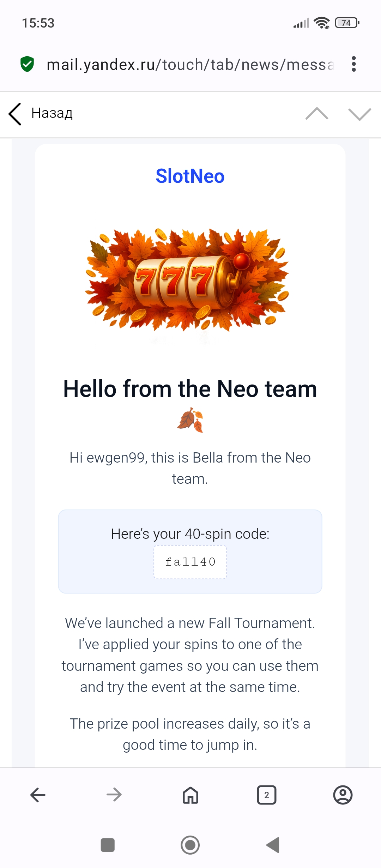
Task: Tap the browser back arrow
Action: click(x=38, y=795)
